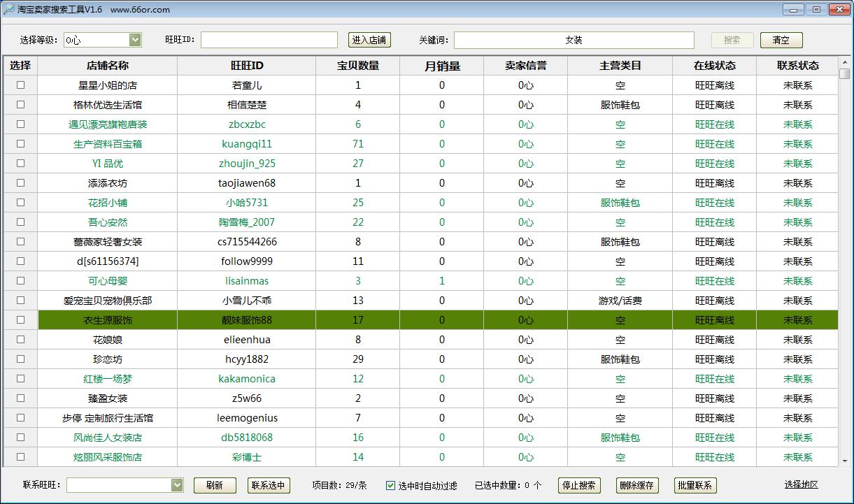This screenshot has height=504, width=854.
Task: Click 清空 to clear the keyword
Action: tap(781, 40)
